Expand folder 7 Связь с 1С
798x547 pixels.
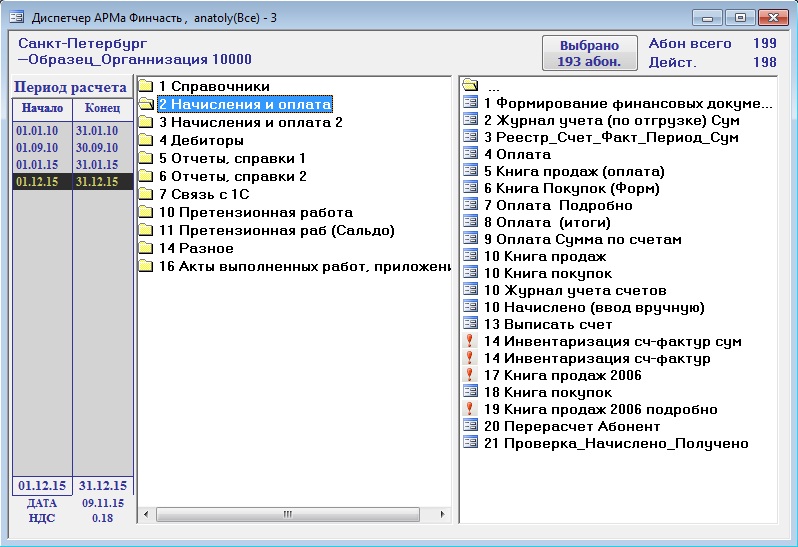(x=210, y=194)
